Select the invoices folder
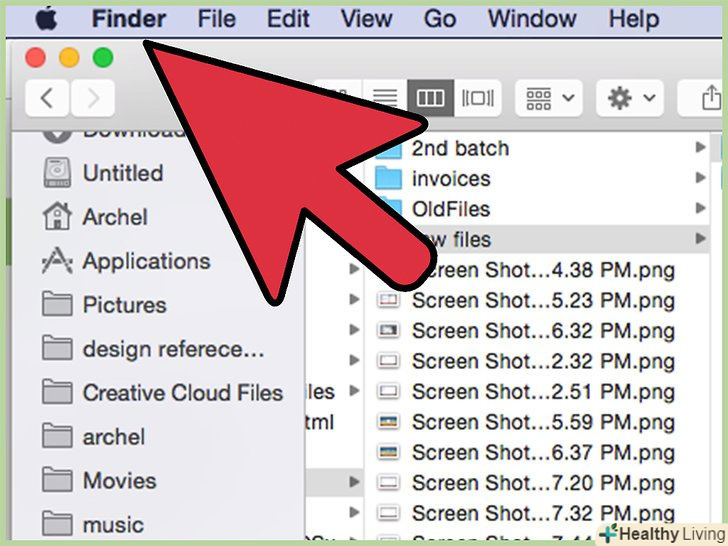Viewport: 728px width, 546px height. click(x=451, y=179)
